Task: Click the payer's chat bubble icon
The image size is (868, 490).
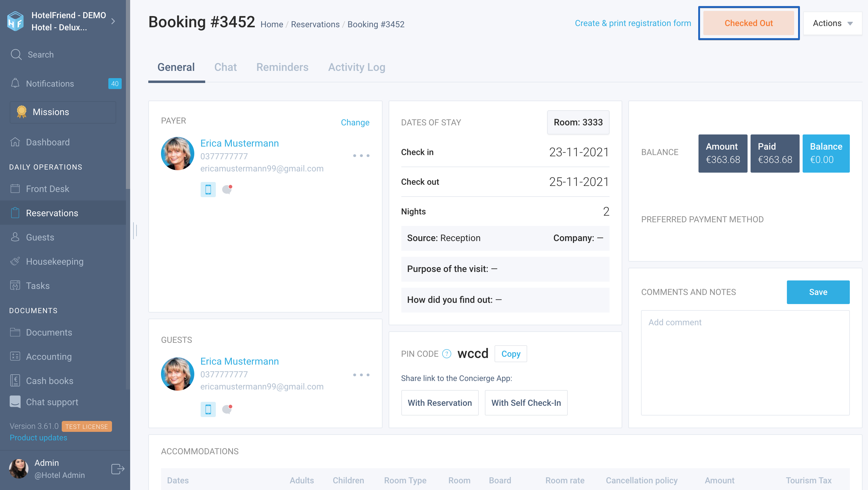Action: coord(228,190)
